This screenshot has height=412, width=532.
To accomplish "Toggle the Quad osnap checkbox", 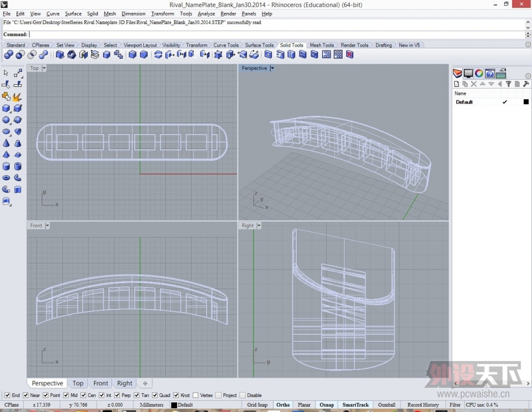I will click(155, 395).
